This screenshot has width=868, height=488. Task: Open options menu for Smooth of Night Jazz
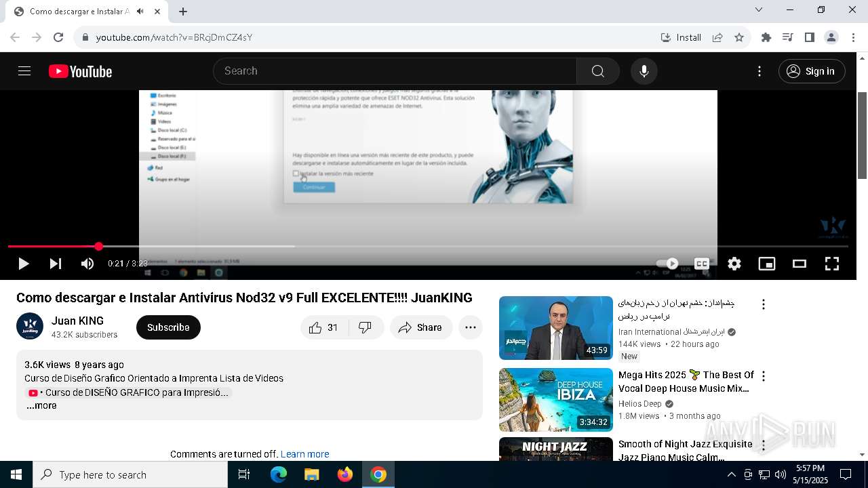click(x=764, y=445)
